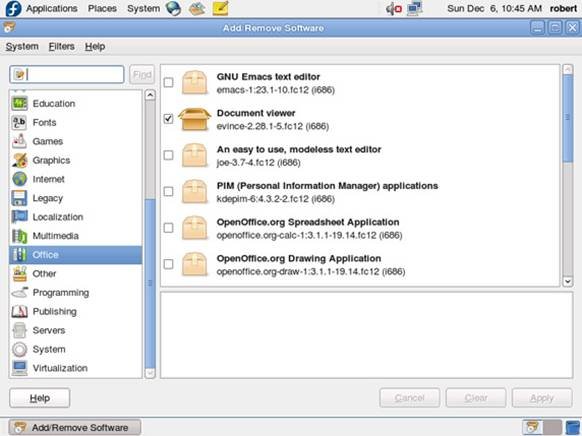
Task: Open the Places panel menu
Action: point(102,8)
